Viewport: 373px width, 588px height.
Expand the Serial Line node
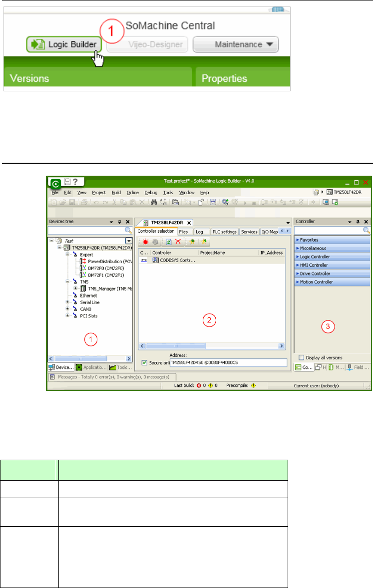point(67,302)
